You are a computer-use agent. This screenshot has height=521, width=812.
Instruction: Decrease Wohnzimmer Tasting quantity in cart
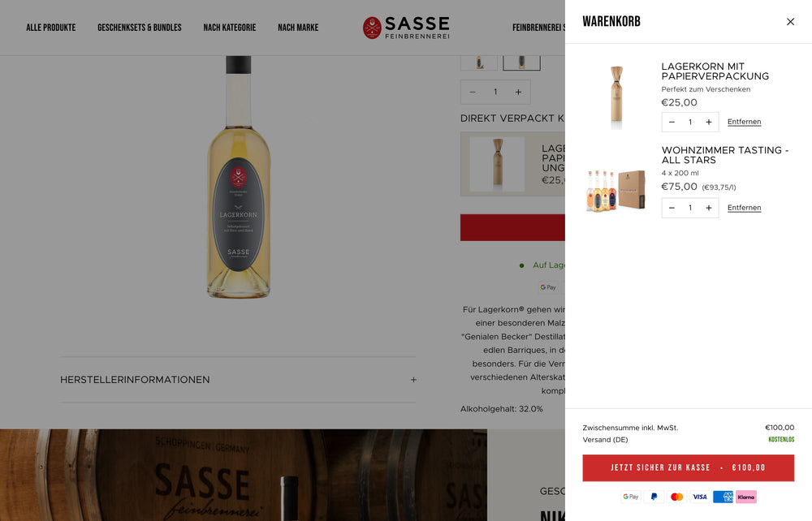pos(672,208)
